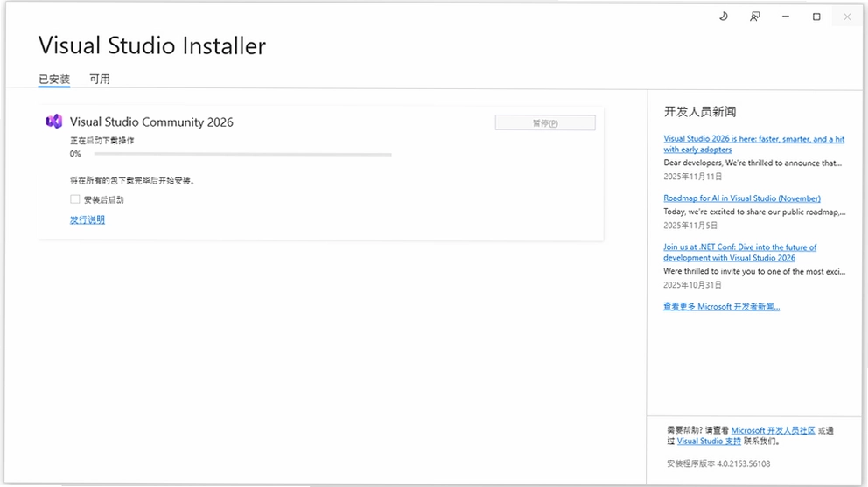Screen dimensions: 868x487
Task: Switch to the 已安装 tab
Action: pyautogui.click(x=54, y=80)
